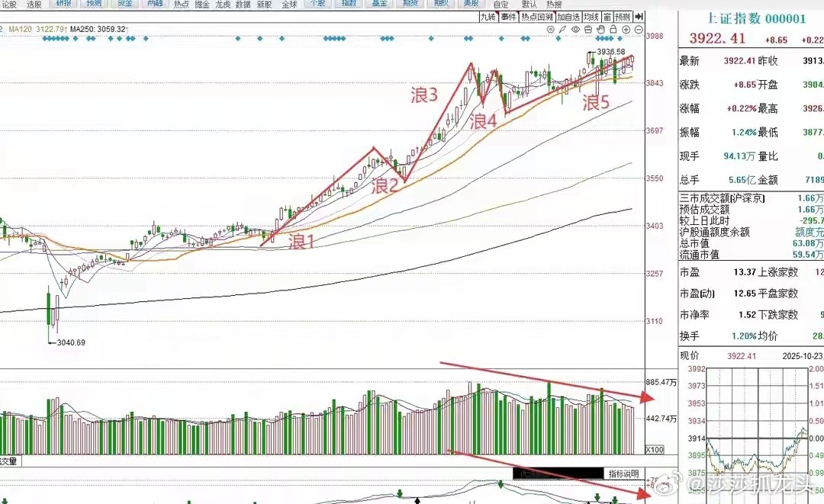824x504 pixels.
Task: Collapse side panel with arrow-to-bar icon
Action: tap(639, 17)
